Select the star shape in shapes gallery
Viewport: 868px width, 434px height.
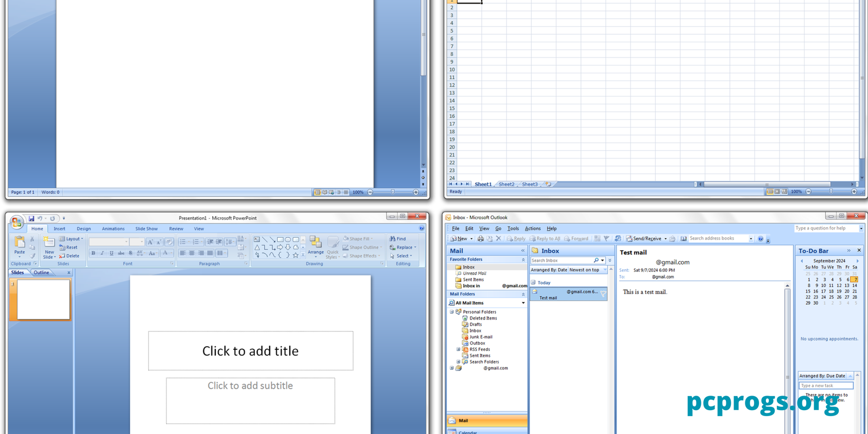coord(295,255)
